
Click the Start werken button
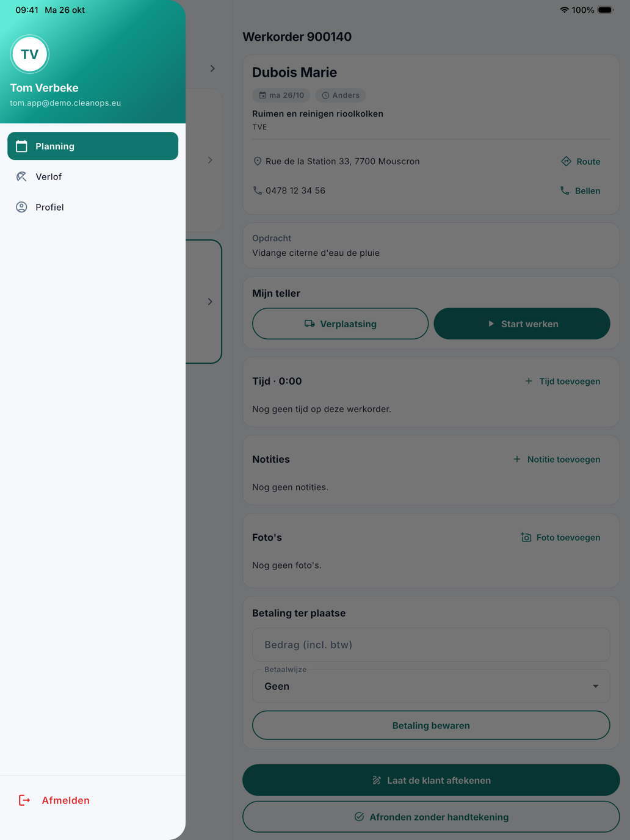tap(522, 324)
